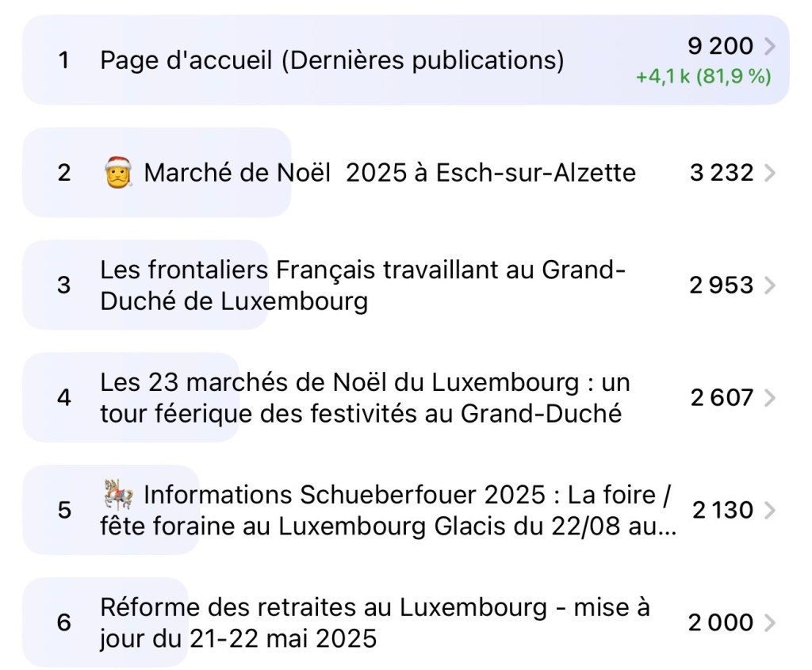Expand chevron beside 2 000 count
This screenshot has width=812, height=670.
[x=768, y=623]
